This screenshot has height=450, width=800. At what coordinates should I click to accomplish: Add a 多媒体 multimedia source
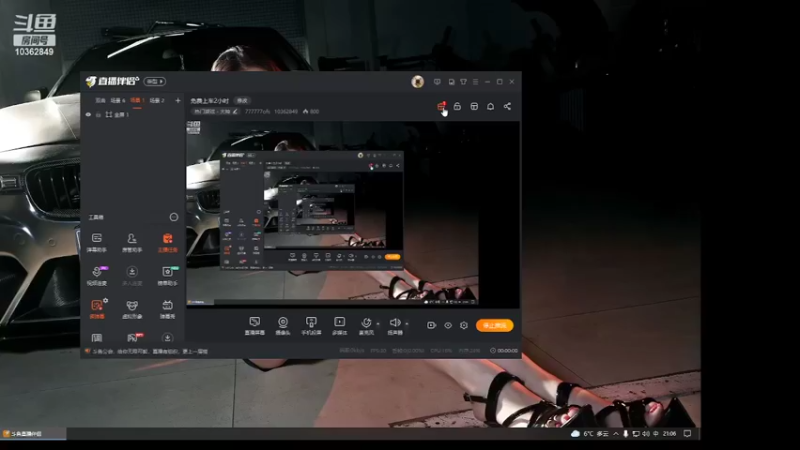pyautogui.click(x=339, y=326)
